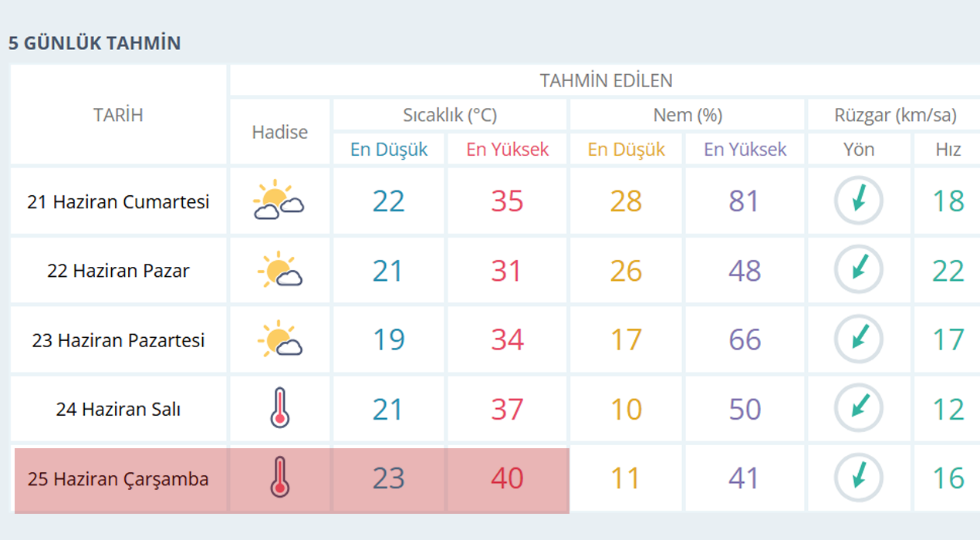Click the wind direction arrow for 21 Haziran
980x540 pixels.
[858, 200]
